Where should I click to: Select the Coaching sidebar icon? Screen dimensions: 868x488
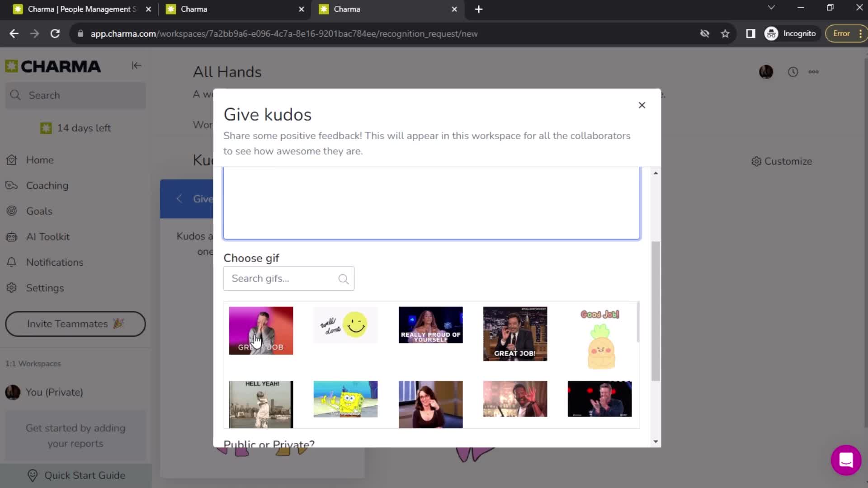(13, 185)
